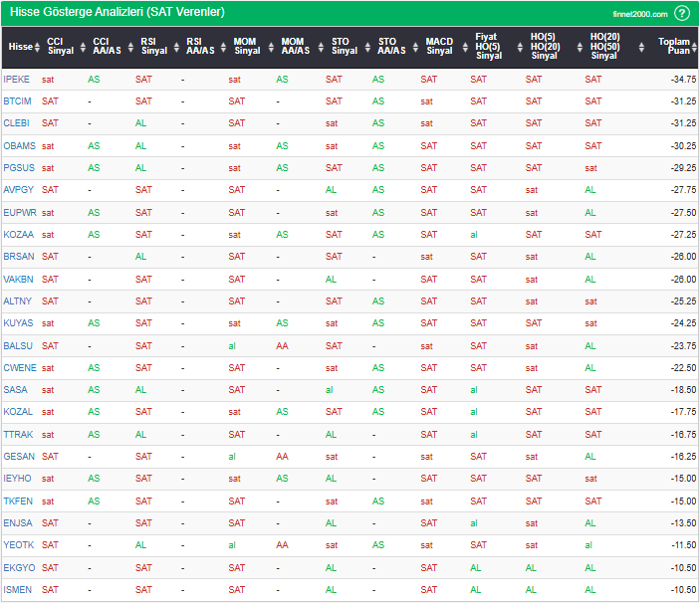The image size is (700, 603).
Task: Open the SASA stock link
Action: pos(15,389)
